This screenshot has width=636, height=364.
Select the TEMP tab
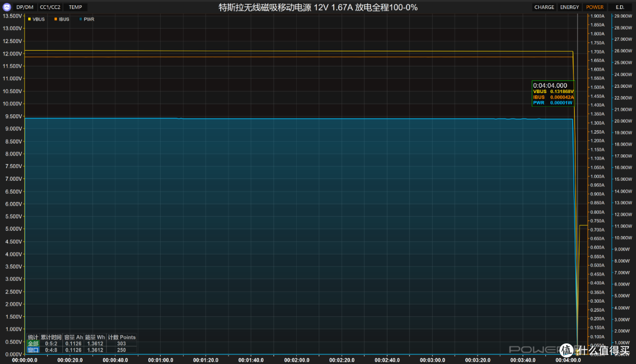point(75,7)
